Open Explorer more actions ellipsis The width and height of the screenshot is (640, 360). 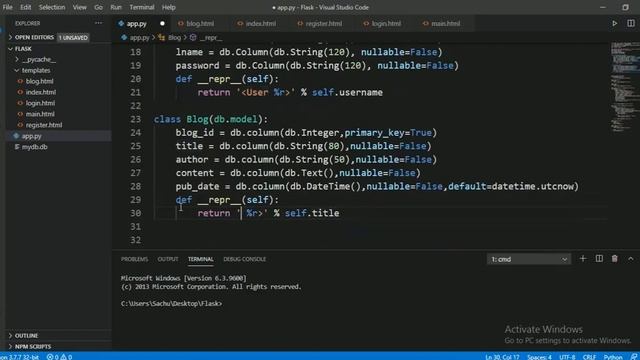[x=98, y=23]
